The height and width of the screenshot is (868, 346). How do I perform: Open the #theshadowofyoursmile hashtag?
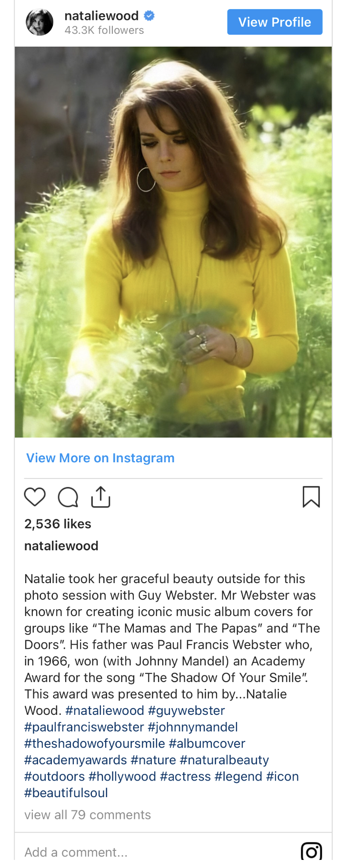coord(95,743)
